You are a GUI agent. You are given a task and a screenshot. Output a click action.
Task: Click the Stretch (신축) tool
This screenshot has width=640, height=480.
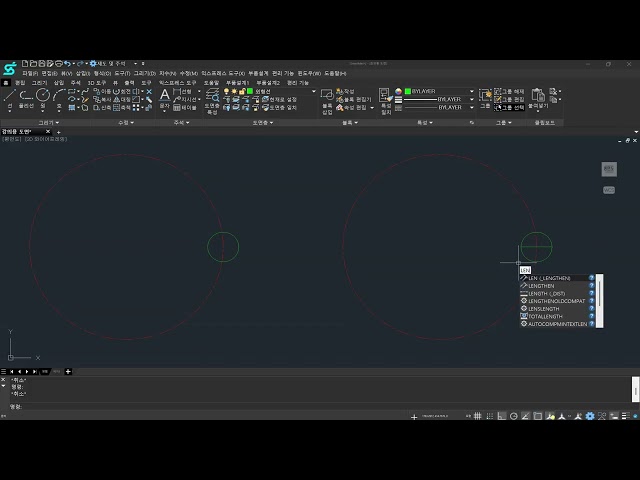click(x=102, y=107)
